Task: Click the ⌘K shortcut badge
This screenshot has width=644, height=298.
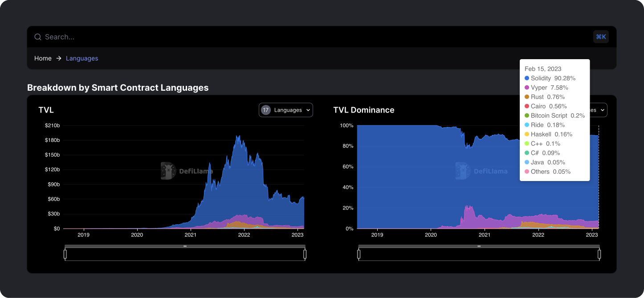Action: [x=601, y=37]
